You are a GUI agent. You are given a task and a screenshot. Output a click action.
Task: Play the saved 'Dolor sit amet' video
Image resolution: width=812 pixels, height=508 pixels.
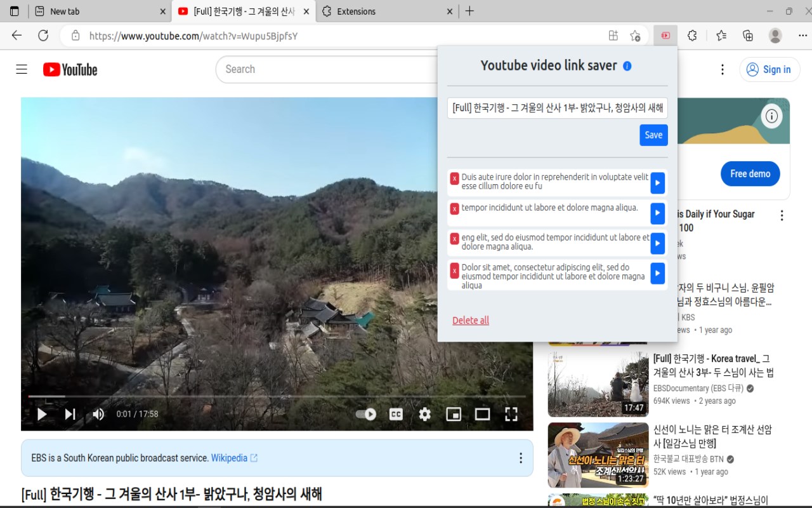(x=657, y=273)
